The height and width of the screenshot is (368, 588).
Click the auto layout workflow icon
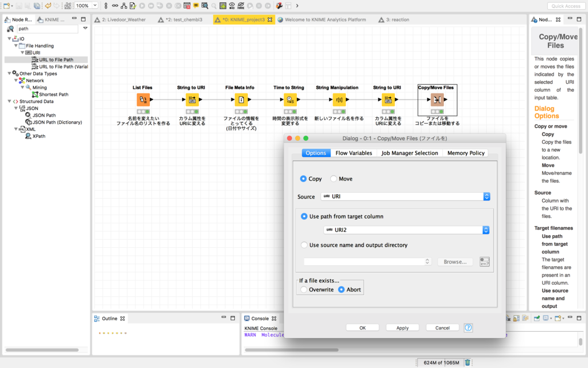point(124,6)
